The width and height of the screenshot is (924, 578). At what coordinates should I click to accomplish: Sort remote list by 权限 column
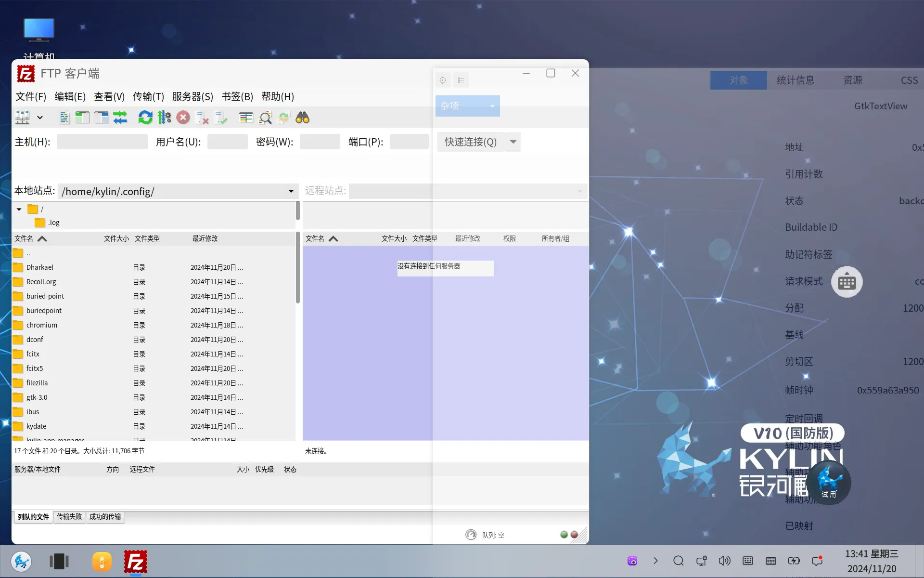[x=510, y=238]
